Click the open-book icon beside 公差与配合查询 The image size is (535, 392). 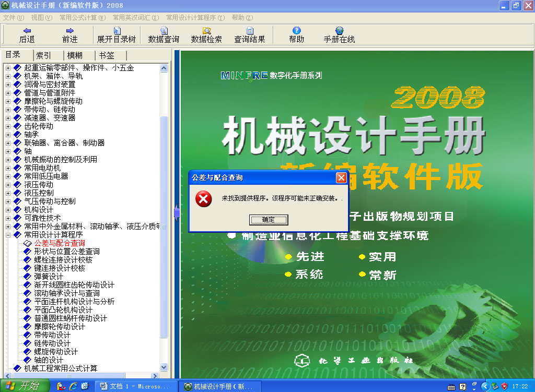[x=28, y=243]
